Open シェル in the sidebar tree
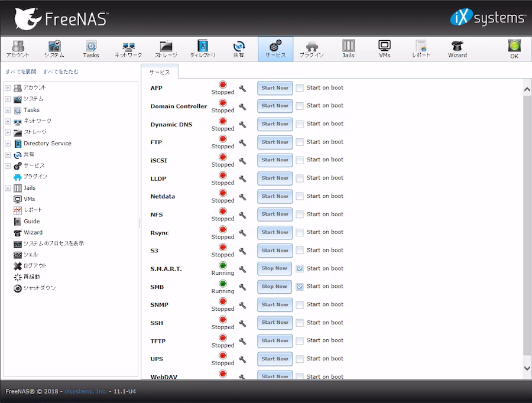 point(31,255)
